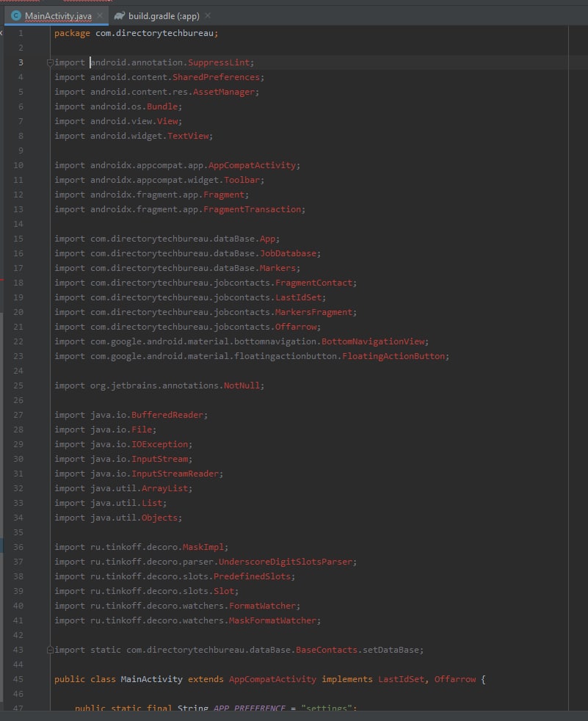The image size is (588, 721).
Task: Click line number 1 in the gutter
Action: coord(21,33)
